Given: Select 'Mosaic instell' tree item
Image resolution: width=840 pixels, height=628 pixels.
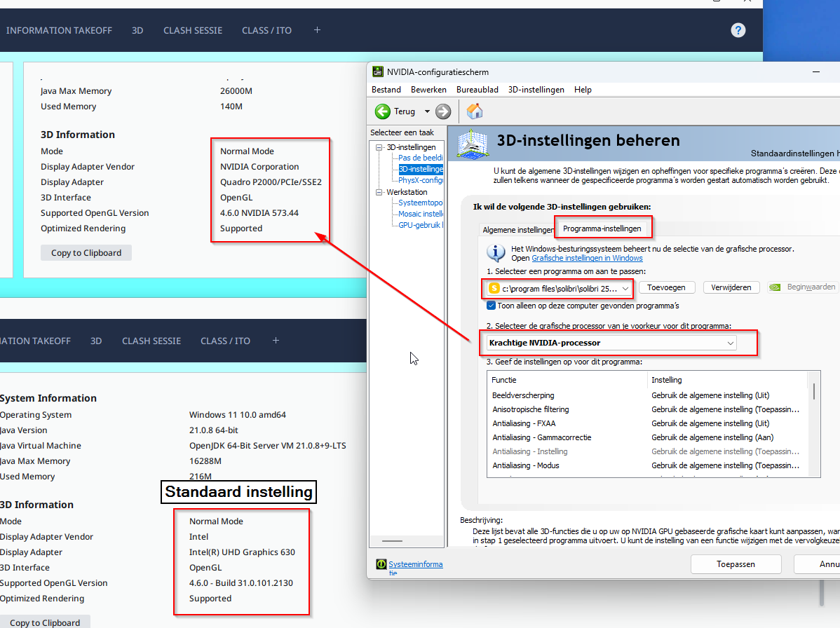Looking at the screenshot, I should tap(421, 214).
